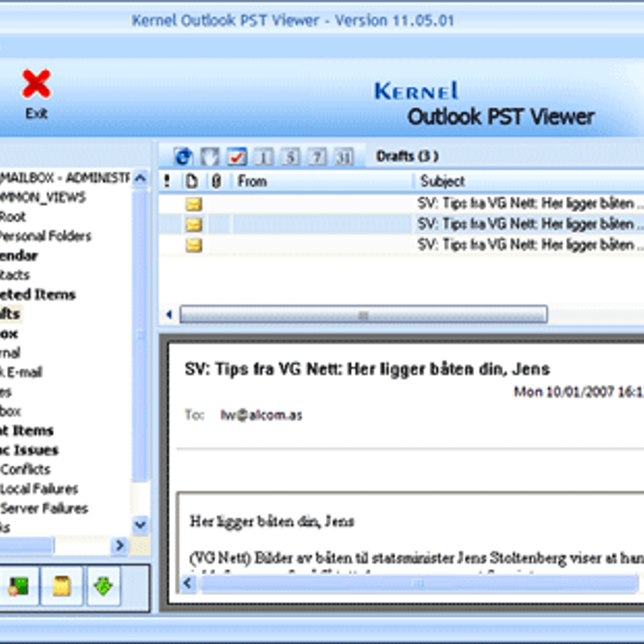Click the red X Exit icon
Screen dimensions: 644x644
pyautogui.click(x=36, y=85)
